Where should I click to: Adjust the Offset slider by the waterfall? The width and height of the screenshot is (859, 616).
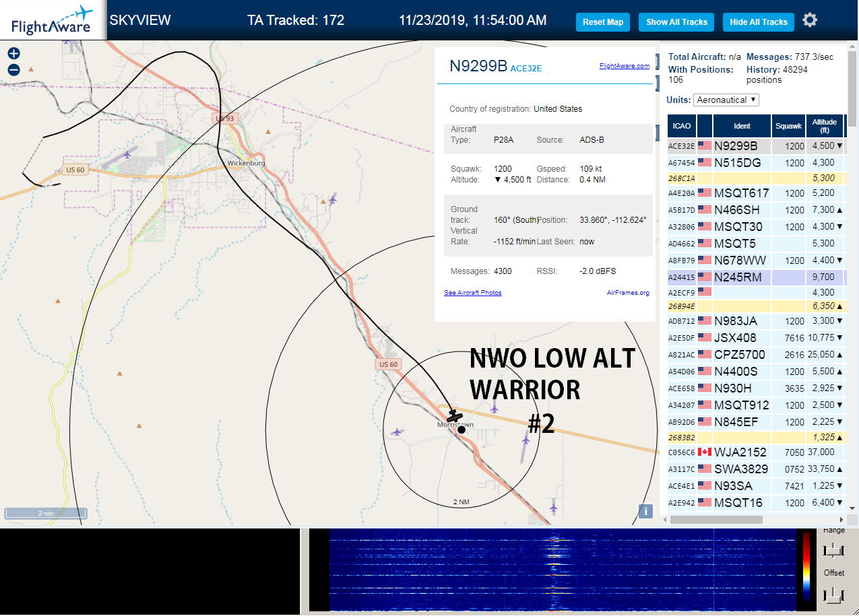(834, 595)
